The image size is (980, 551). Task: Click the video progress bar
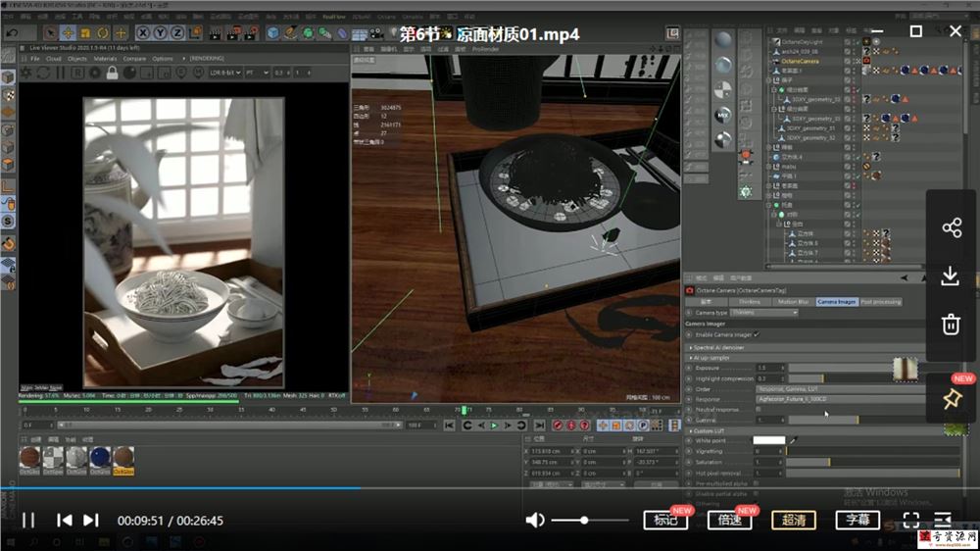point(490,488)
